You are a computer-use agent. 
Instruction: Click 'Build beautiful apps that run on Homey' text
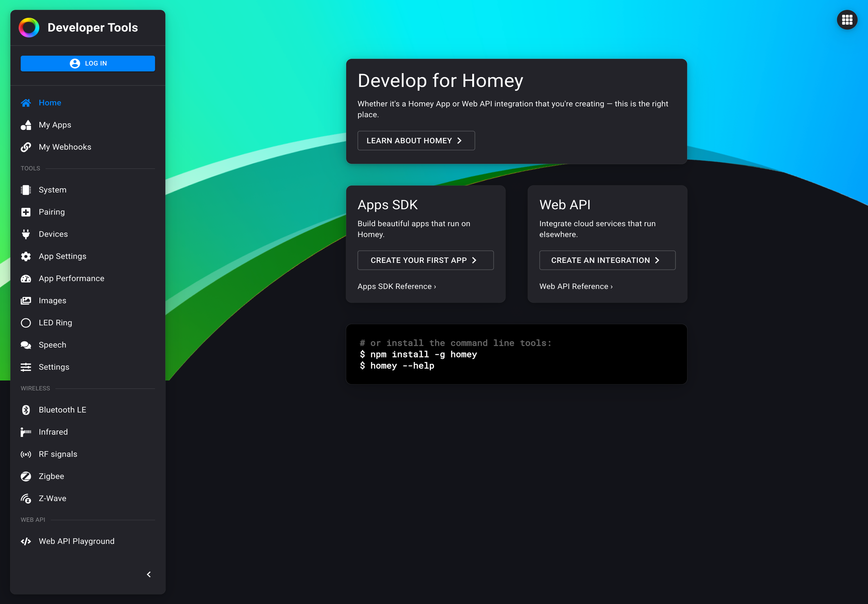(x=414, y=229)
